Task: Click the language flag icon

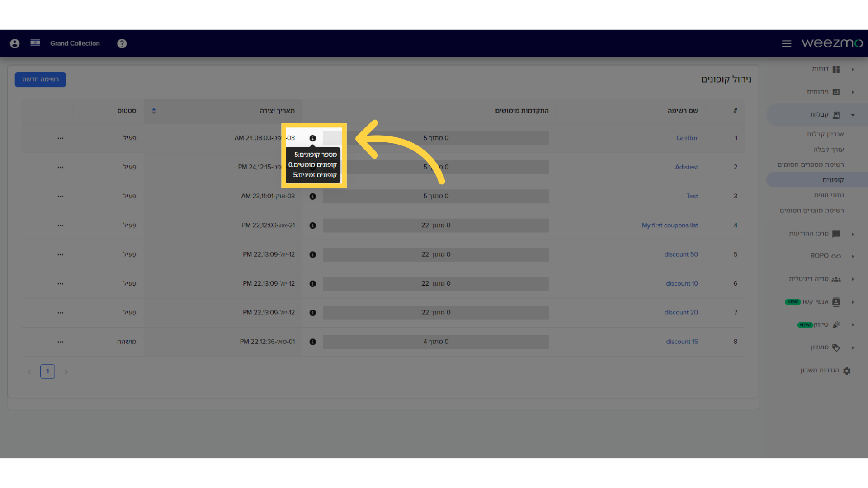Action: pyautogui.click(x=35, y=43)
